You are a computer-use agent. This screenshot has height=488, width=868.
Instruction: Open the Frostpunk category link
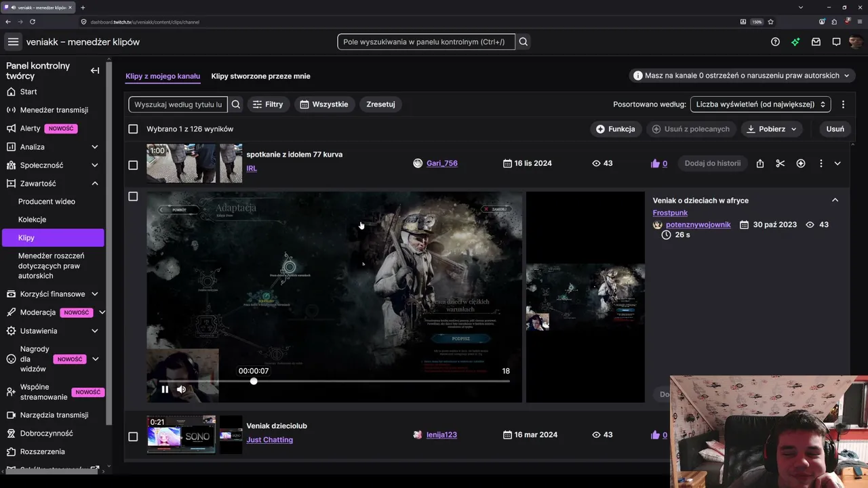(x=670, y=213)
